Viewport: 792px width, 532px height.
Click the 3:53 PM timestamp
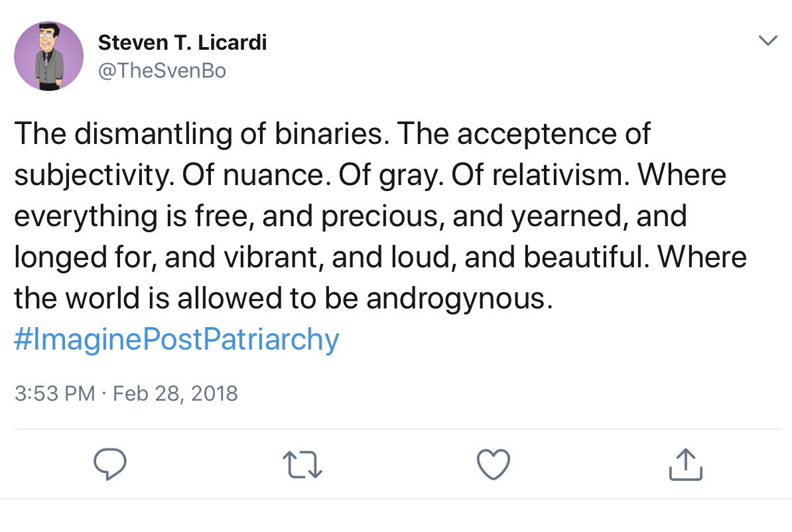[54, 393]
